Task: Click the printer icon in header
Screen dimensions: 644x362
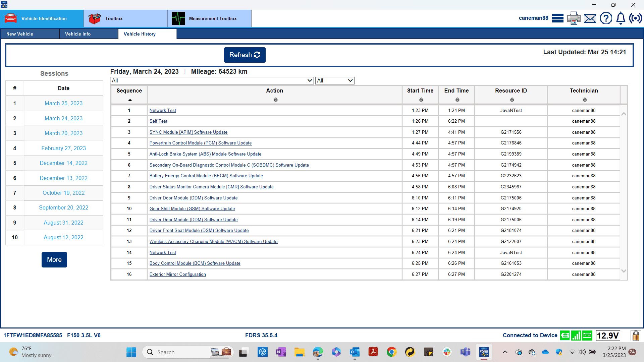Action: [574, 18]
